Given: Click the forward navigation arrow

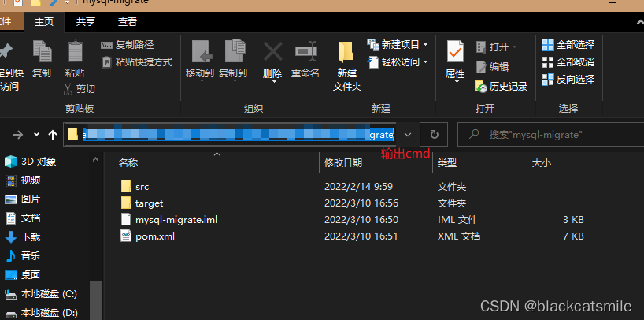Looking at the screenshot, I should [x=18, y=135].
